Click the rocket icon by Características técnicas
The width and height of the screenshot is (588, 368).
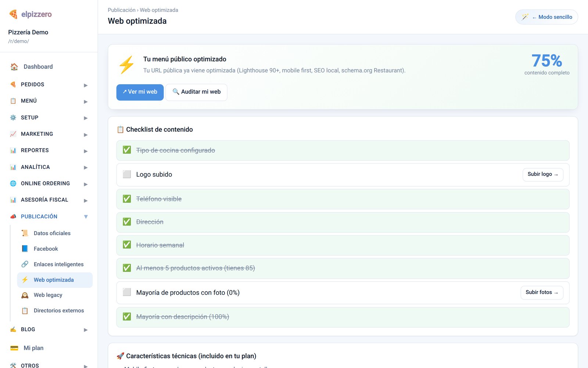tap(120, 356)
